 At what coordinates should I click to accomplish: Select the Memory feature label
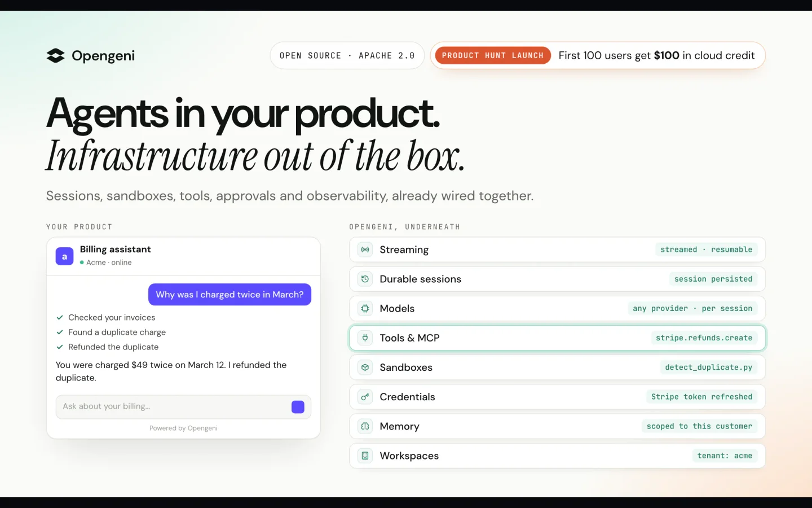pyautogui.click(x=399, y=426)
